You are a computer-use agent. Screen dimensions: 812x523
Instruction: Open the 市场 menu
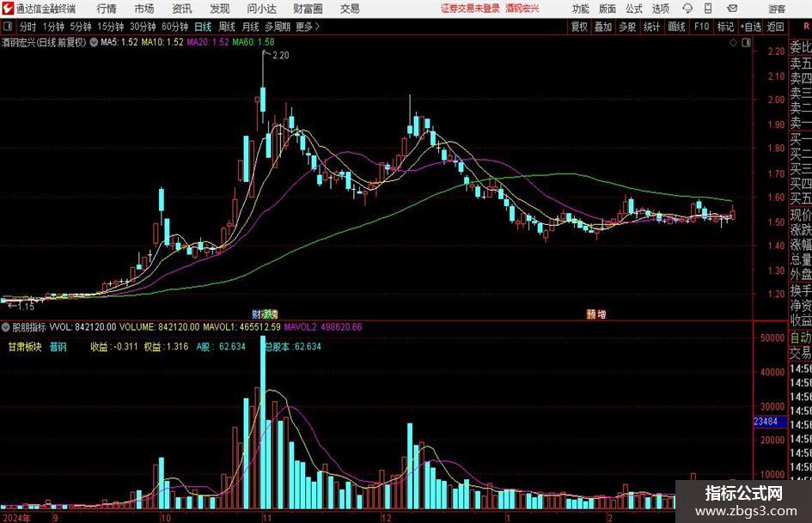click(144, 9)
